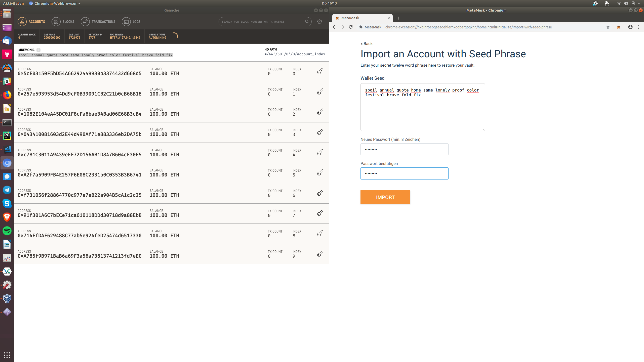Image resolution: width=644 pixels, height=362 pixels.
Task: Click the volume icon in the top bar
Action: pyautogui.click(x=626, y=3)
